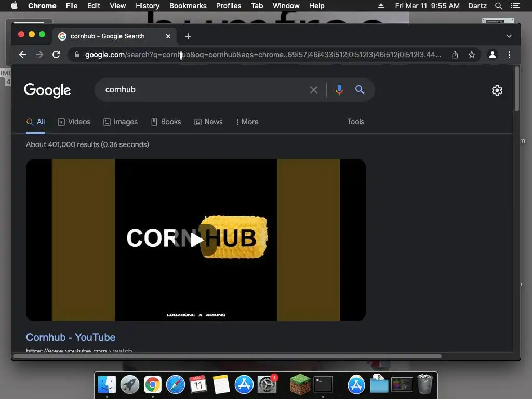Submit search with magnifier icon
Viewport: 532px width, 399px height.
pos(360,90)
